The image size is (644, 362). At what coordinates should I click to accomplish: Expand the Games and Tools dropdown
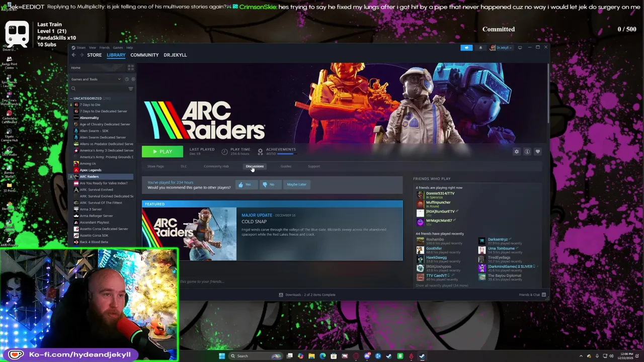click(x=96, y=79)
